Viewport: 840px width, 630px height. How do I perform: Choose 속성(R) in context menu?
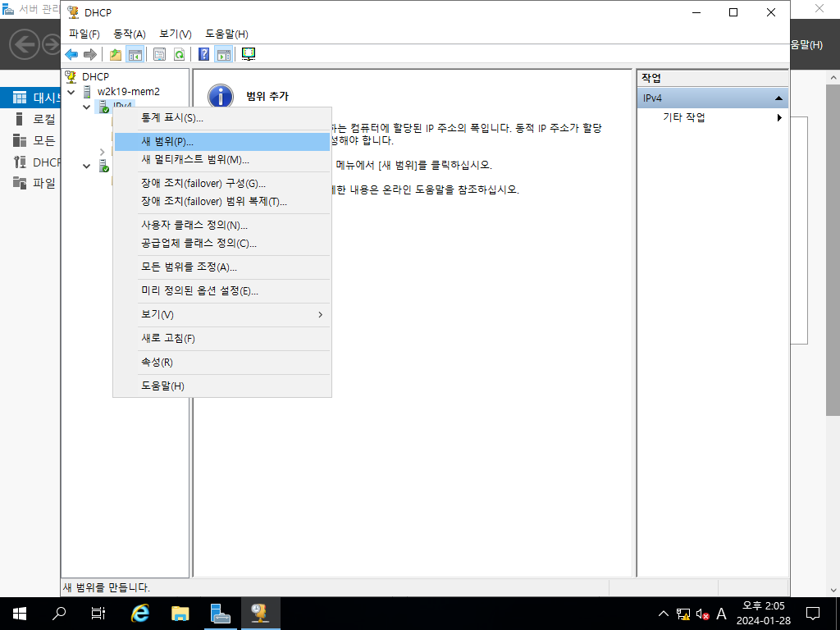tap(221, 362)
